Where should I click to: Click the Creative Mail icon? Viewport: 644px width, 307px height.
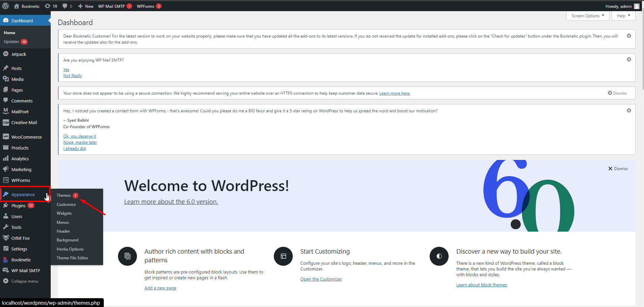click(6, 122)
